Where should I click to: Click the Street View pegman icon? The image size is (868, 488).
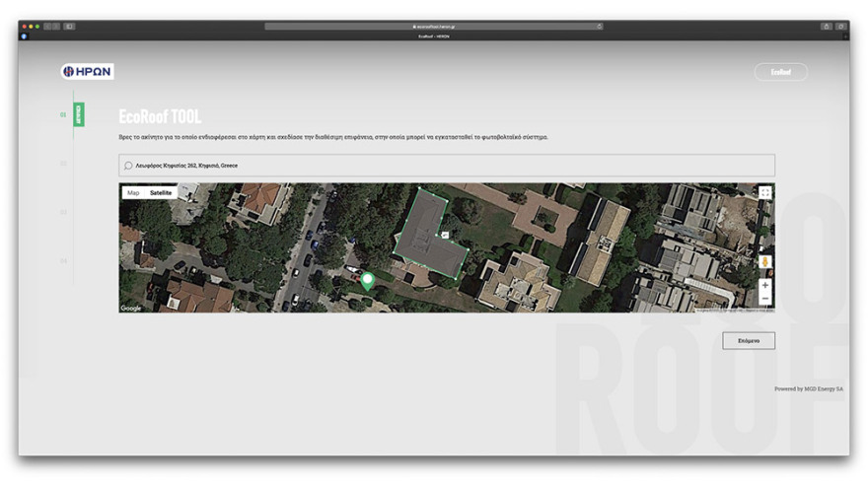pyautogui.click(x=765, y=262)
